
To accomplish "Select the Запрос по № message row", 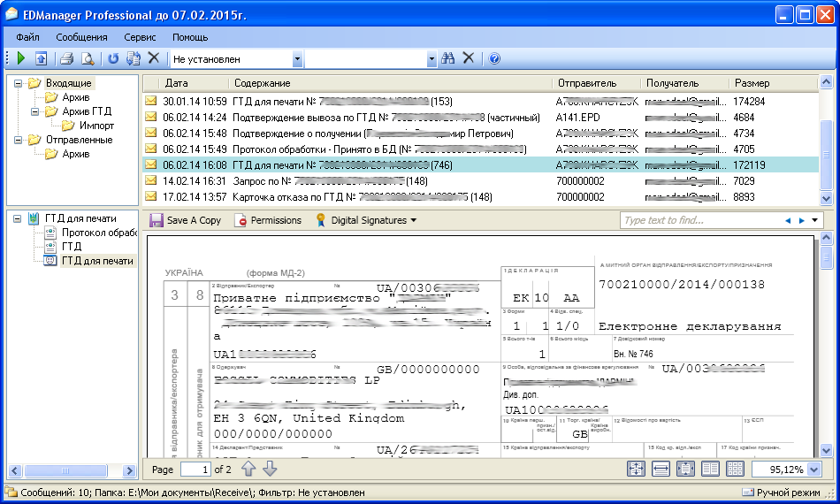I will point(481,181).
